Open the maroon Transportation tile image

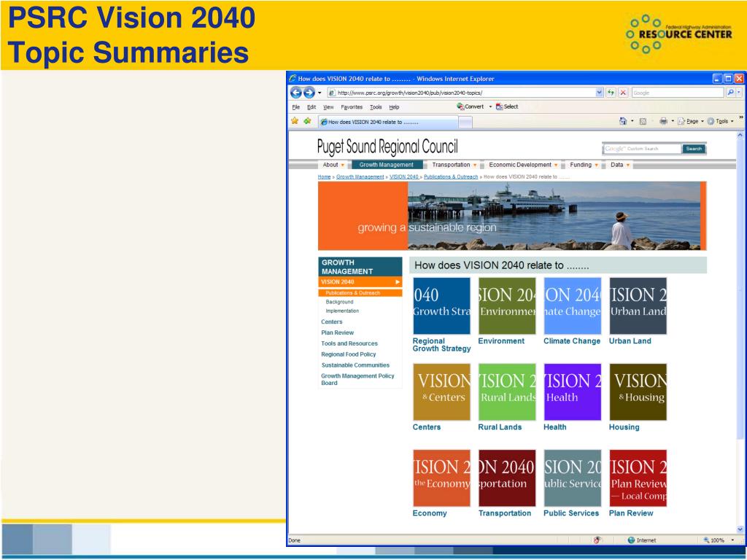pos(507,478)
